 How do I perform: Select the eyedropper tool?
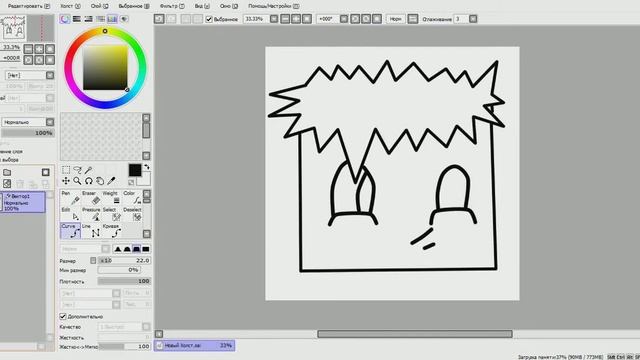coord(111,181)
